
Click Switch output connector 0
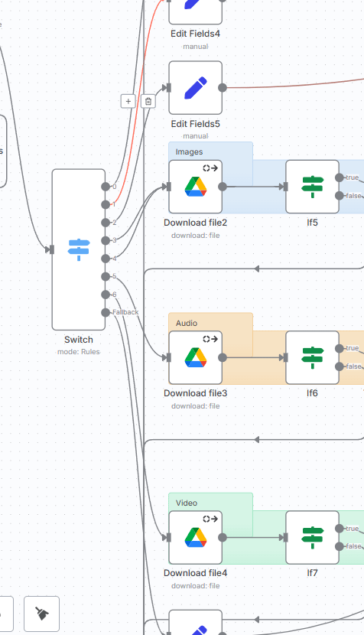pyautogui.click(x=106, y=186)
